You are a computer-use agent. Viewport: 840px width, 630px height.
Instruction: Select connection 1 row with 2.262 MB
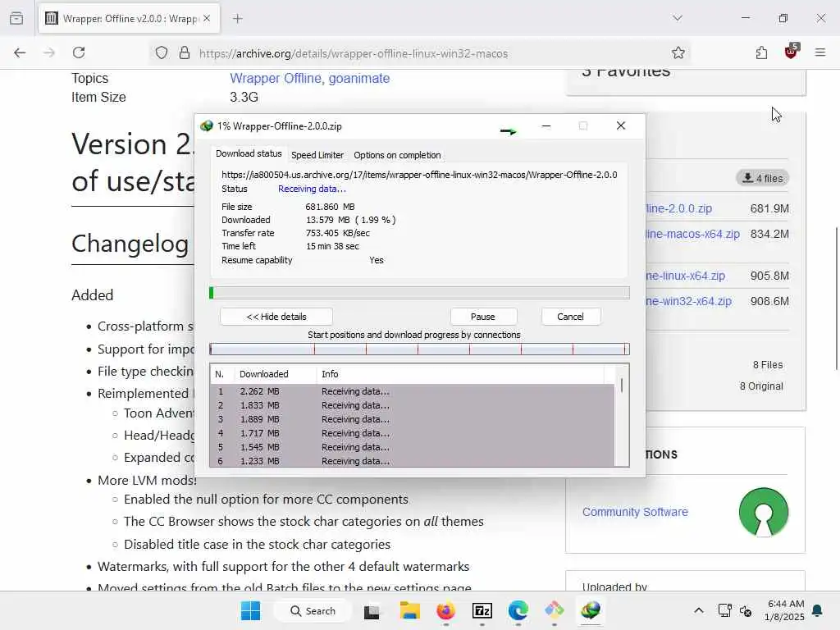tap(412, 391)
